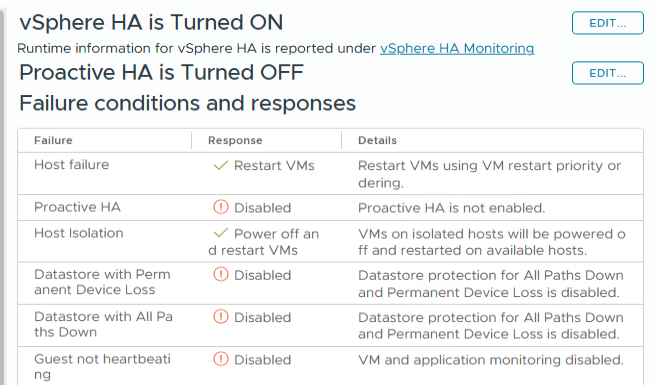This screenshot has height=385, width=656.
Task: Select the Host Isolation row
Action: [331, 241]
